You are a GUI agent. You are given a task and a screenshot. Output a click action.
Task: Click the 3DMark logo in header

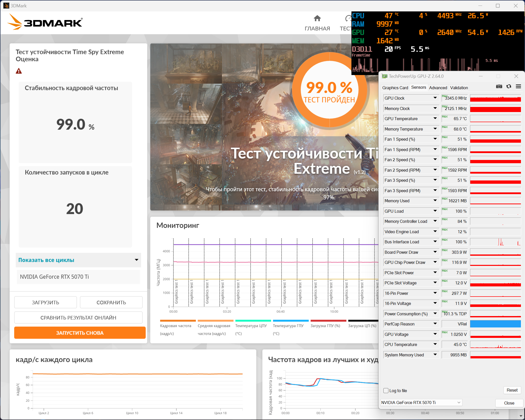click(x=45, y=22)
